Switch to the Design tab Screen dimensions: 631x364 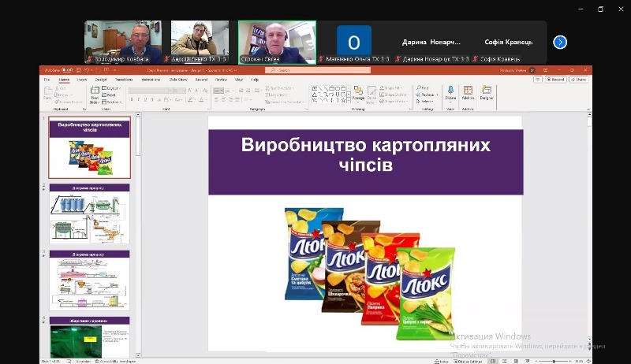101,80
